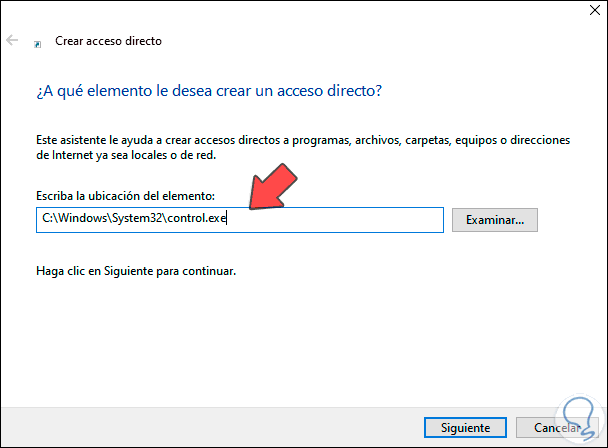Screen dimensions: 608x448
Task: Click the shortcut wizard icon beside title
Action: coord(38,43)
